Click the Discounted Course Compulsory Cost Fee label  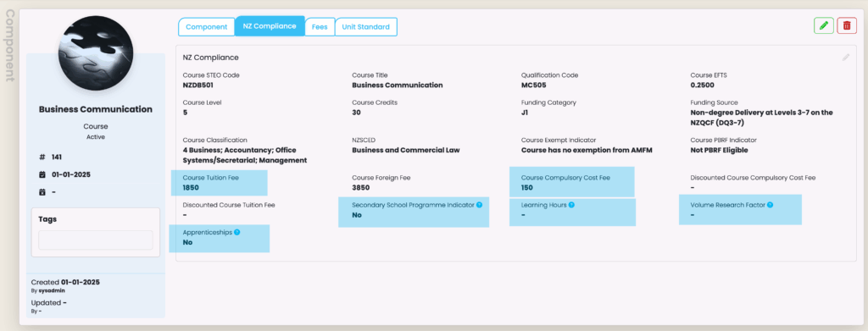click(753, 178)
